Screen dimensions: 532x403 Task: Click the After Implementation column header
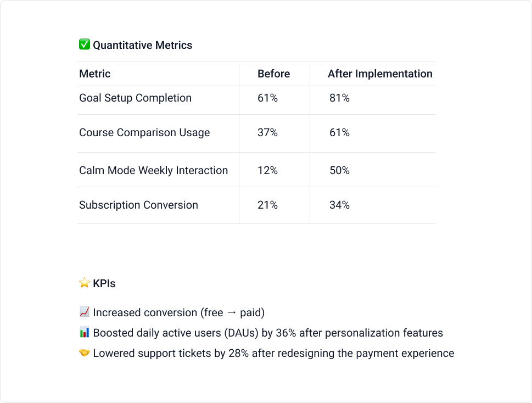[x=380, y=74]
